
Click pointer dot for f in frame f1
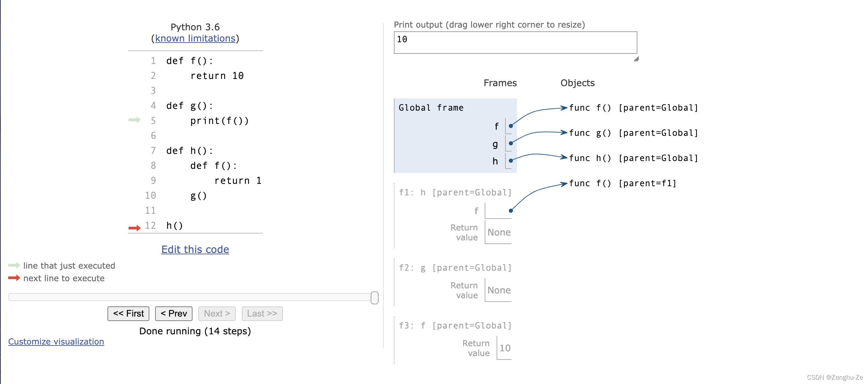click(x=511, y=211)
